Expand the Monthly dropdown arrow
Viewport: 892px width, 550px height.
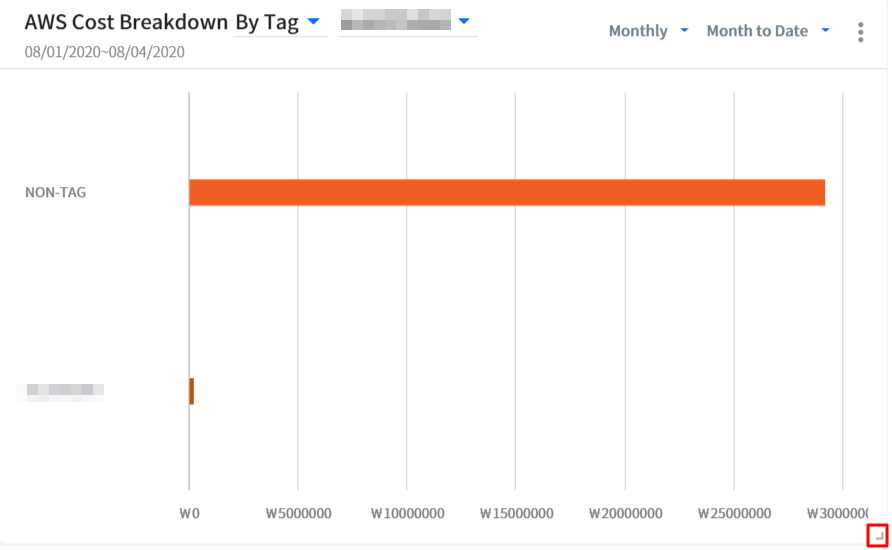point(684,31)
